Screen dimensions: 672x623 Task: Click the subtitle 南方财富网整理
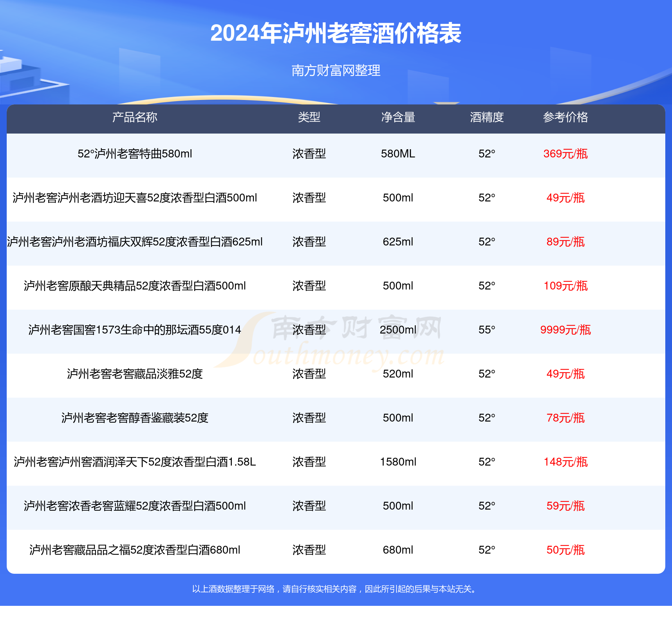(336, 70)
